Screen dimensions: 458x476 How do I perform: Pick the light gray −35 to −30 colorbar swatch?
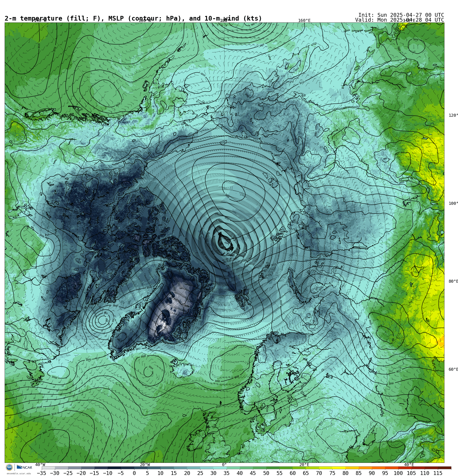48,468
